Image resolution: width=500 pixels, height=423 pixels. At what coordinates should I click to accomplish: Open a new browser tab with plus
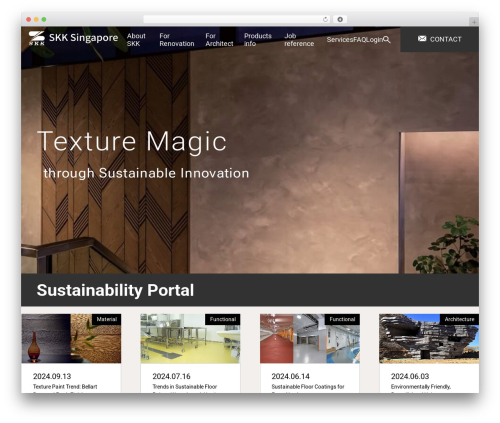474,22
